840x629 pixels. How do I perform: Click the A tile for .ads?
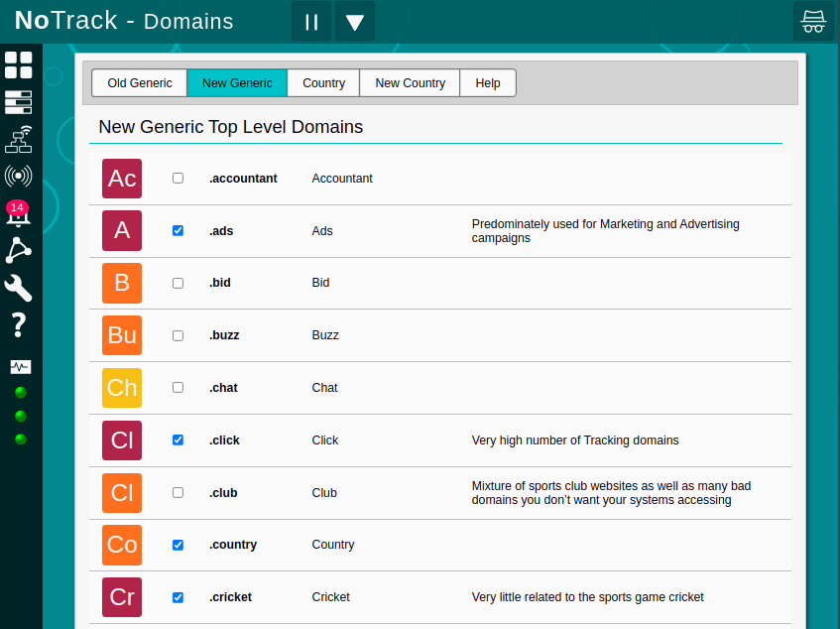click(x=122, y=231)
